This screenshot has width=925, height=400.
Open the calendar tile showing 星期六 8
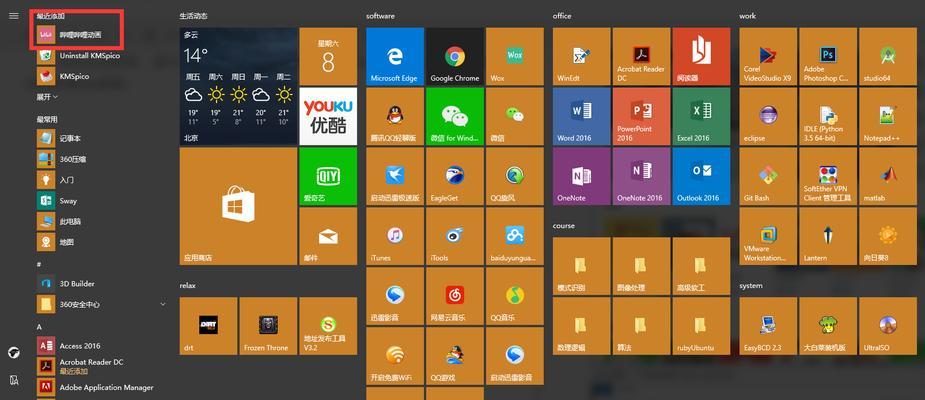[x=328, y=56]
